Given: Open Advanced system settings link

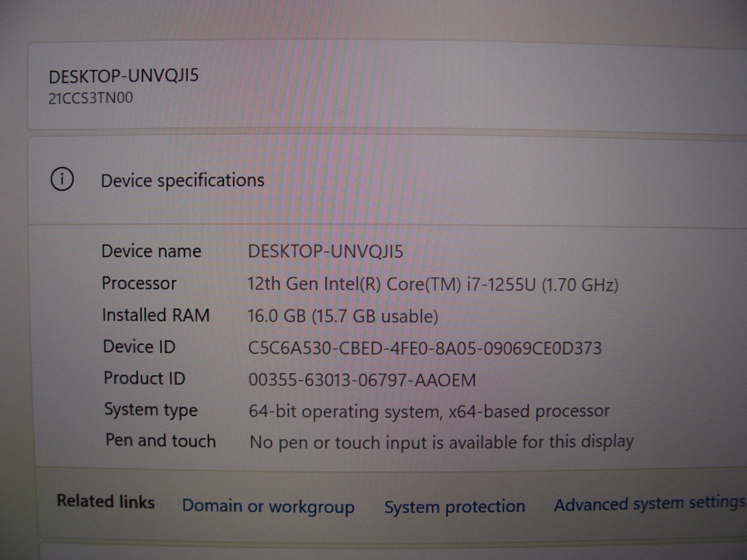Looking at the screenshot, I should [649, 504].
